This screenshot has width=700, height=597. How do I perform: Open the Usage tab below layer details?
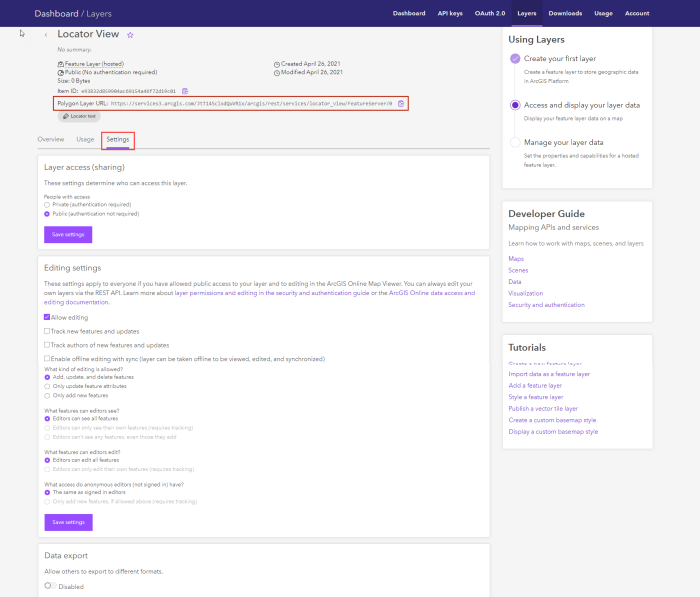coord(85,139)
